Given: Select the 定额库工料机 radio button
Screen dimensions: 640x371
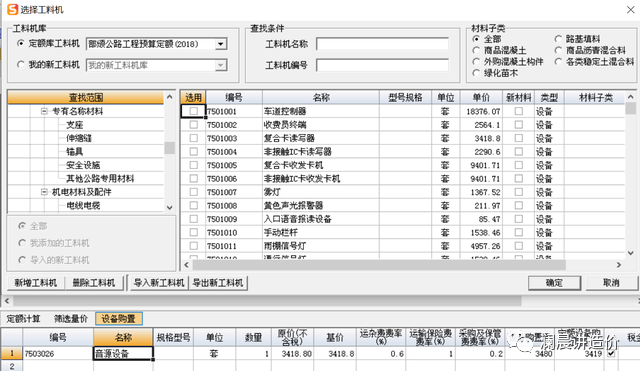Looking at the screenshot, I should coord(21,43).
